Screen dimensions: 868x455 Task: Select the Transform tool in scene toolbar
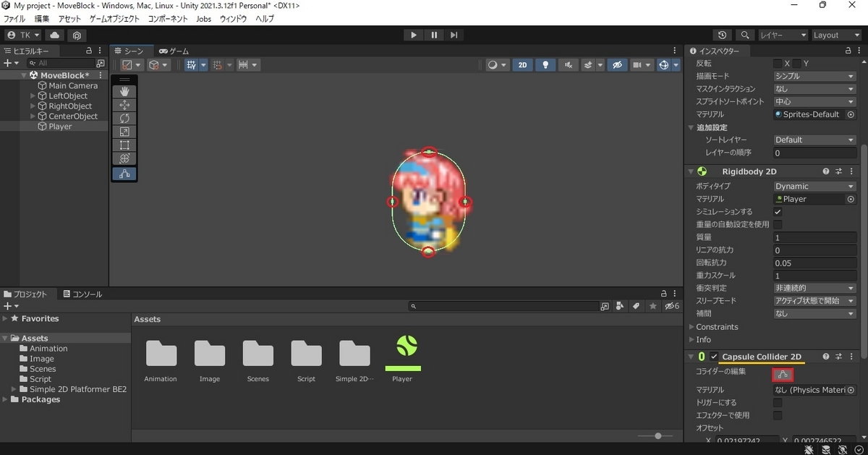tap(124, 158)
